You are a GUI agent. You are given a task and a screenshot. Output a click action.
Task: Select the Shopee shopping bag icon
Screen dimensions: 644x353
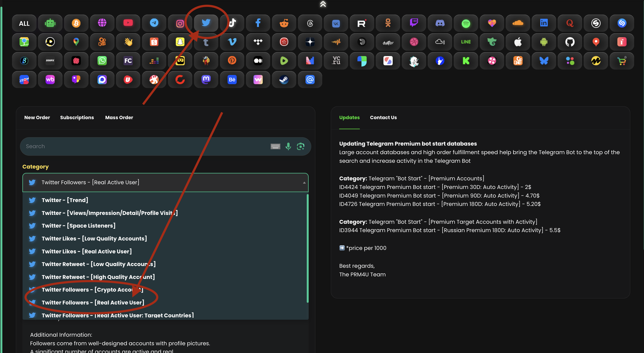click(x=154, y=42)
